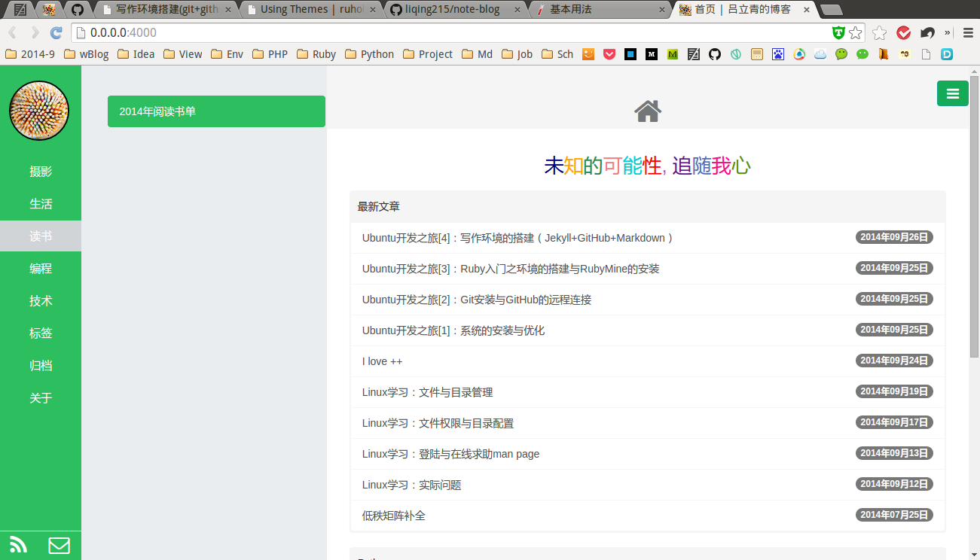This screenshot has width=980, height=560.
Task: Click the browser forward arrow
Action: (35, 32)
